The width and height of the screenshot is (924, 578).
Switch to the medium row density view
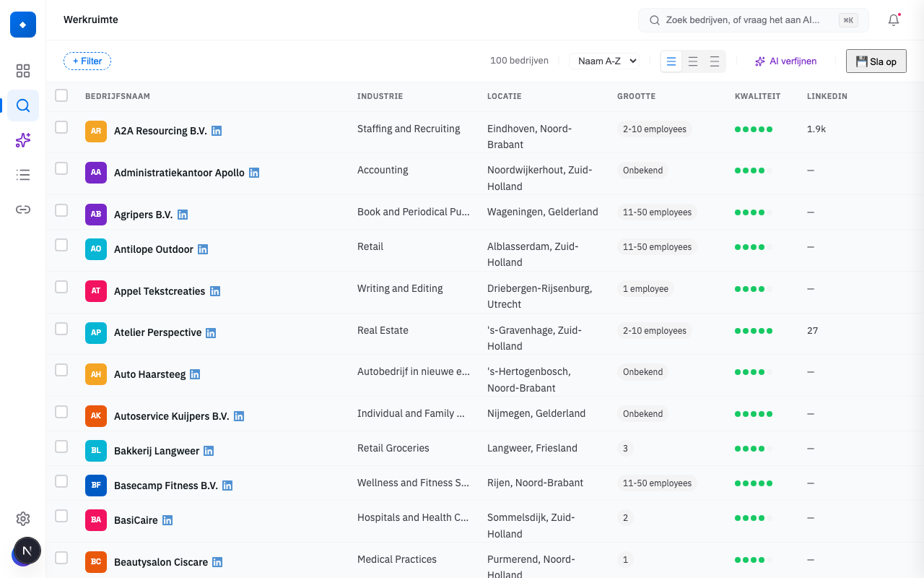(693, 61)
